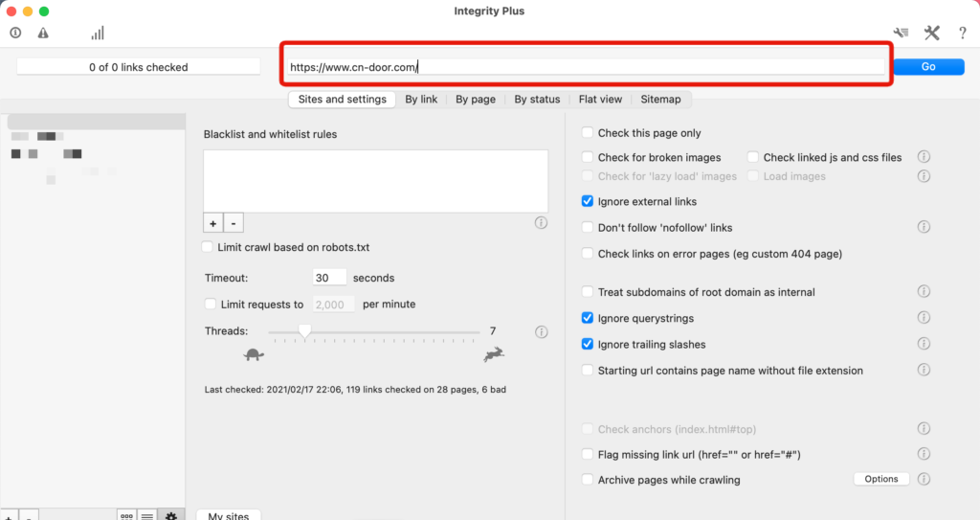Enable Archive pages while crawling
Screen dimensions: 980x520
[588, 480]
